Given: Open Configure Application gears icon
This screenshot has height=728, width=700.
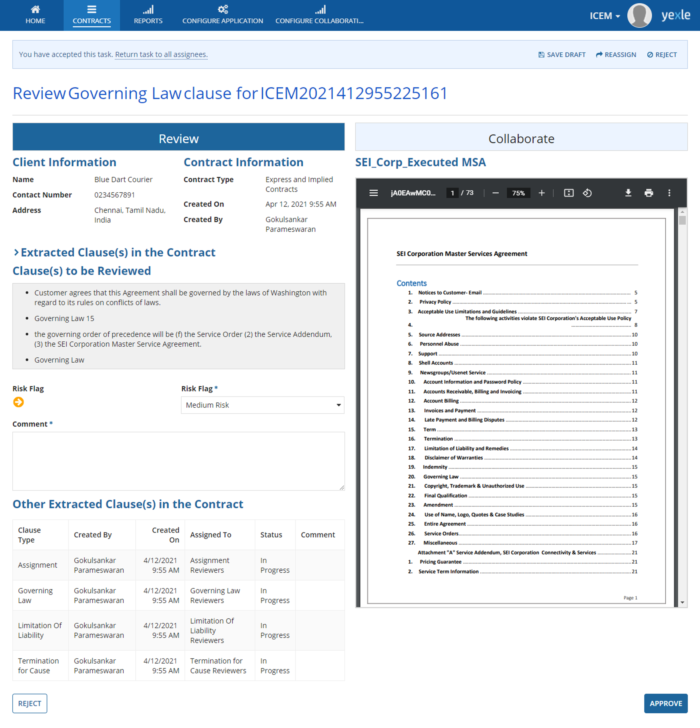Looking at the screenshot, I should click(223, 9).
